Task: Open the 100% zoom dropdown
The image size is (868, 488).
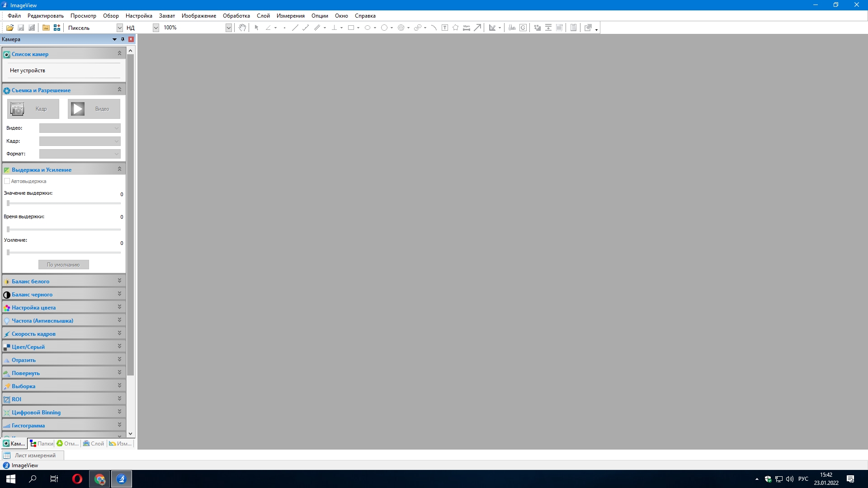Action: click(228, 28)
